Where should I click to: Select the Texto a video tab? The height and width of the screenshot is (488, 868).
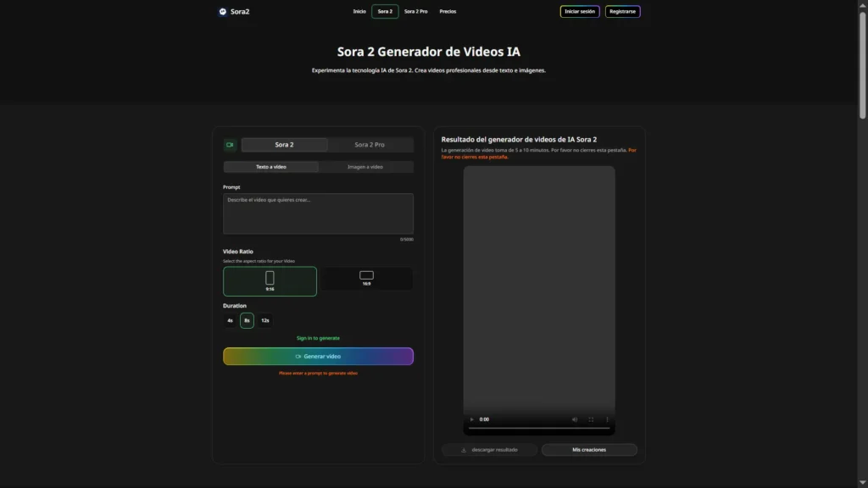[x=270, y=167]
